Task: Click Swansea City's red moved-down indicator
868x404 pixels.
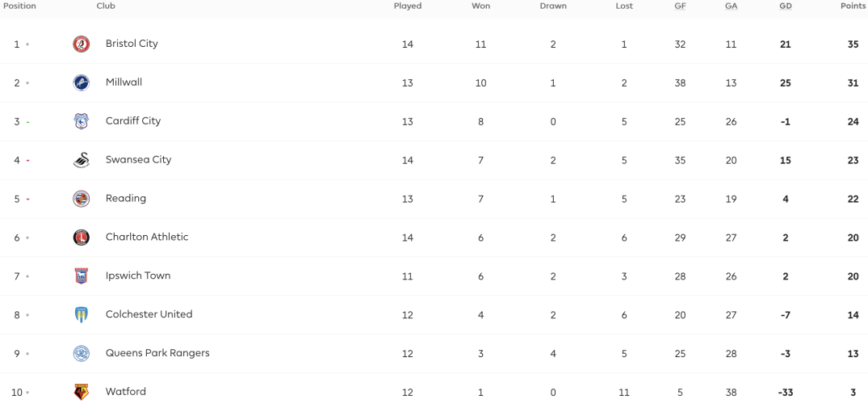Action: (x=27, y=161)
